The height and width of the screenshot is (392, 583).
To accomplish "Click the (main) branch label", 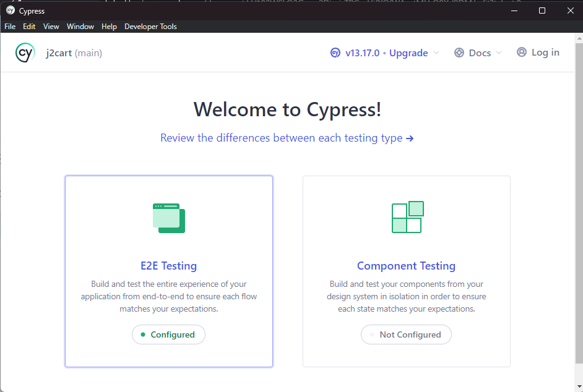I will pos(89,53).
